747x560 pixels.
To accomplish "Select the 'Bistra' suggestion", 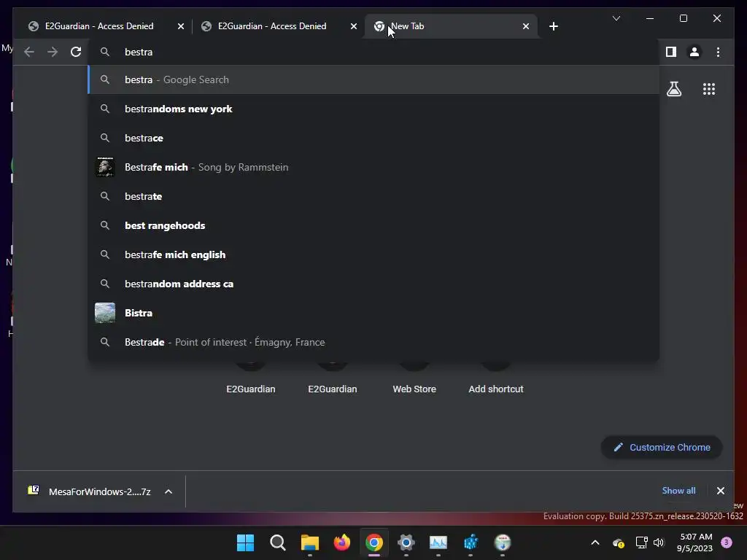I will click(374, 313).
